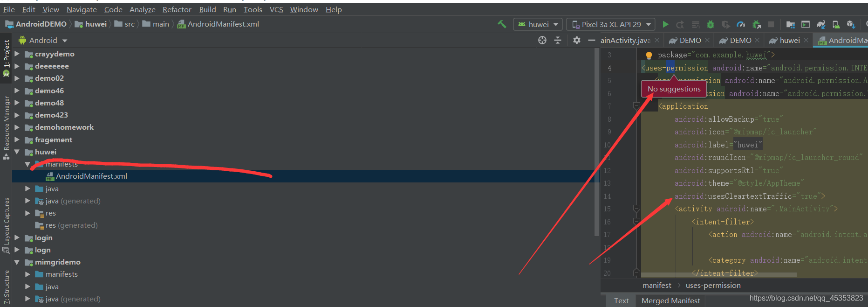Start debugging with the green bug icon
This screenshot has height=307, width=868.
(711, 24)
